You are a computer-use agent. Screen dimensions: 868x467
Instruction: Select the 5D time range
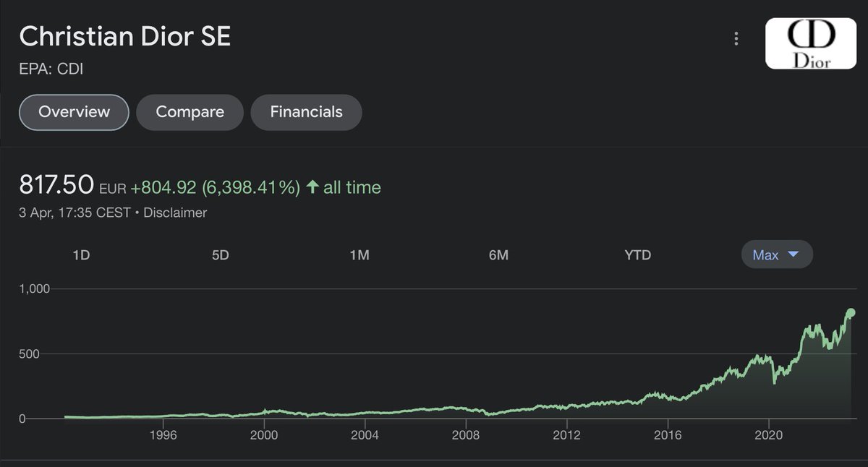click(x=221, y=254)
